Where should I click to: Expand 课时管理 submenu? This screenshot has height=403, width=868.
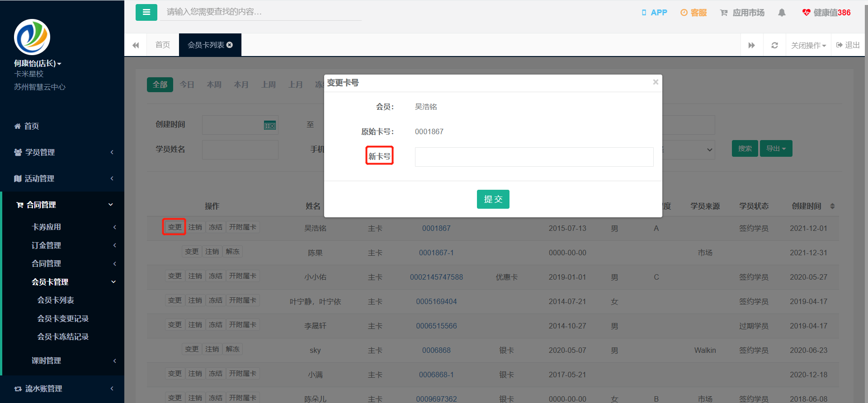click(x=63, y=361)
